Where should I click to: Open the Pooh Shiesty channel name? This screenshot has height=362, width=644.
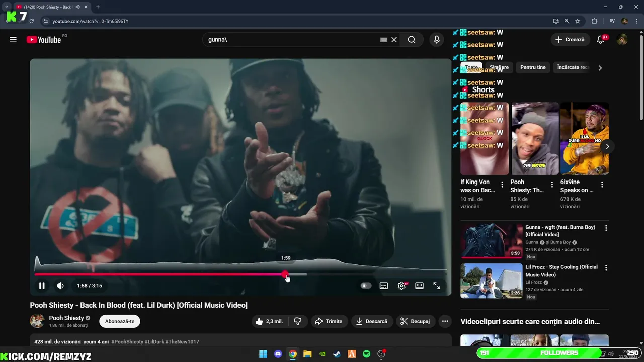click(66, 318)
